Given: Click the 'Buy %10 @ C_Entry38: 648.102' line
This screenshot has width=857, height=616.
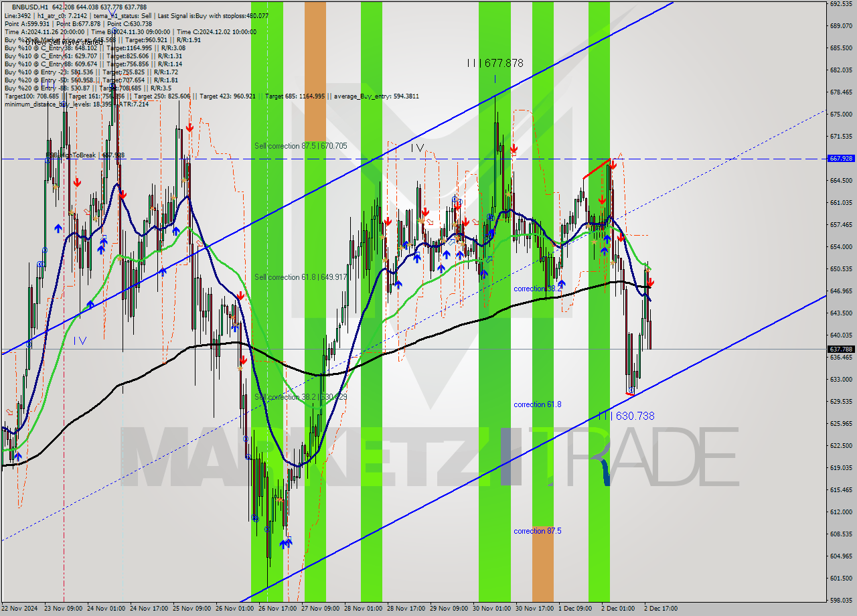Looking at the screenshot, I should (x=94, y=48).
